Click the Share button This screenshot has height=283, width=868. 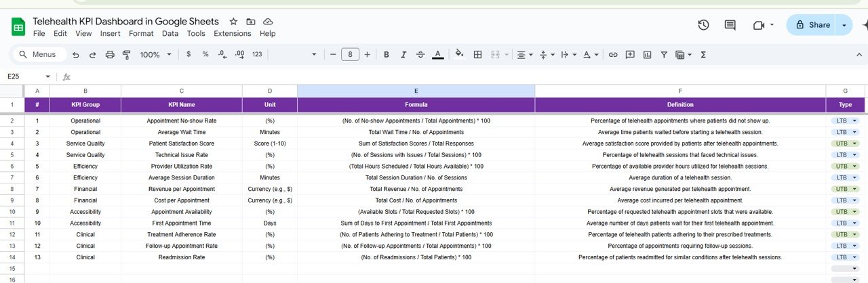point(812,25)
